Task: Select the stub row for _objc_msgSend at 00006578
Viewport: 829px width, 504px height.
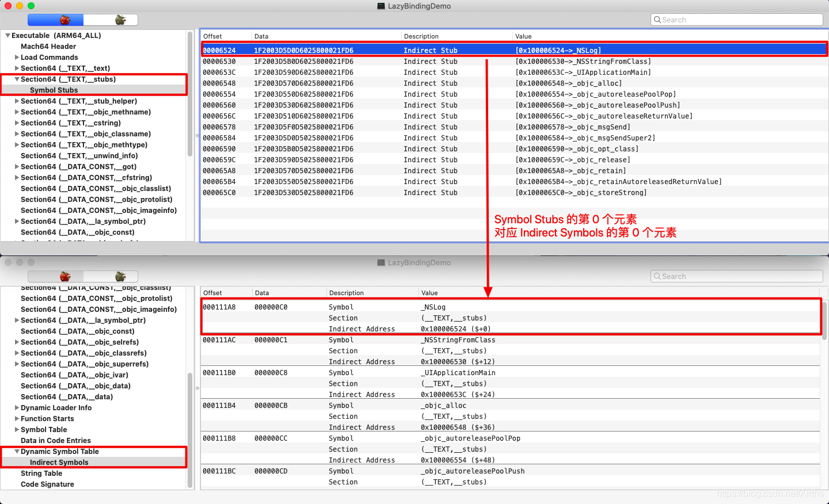Action: coord(514,127)
